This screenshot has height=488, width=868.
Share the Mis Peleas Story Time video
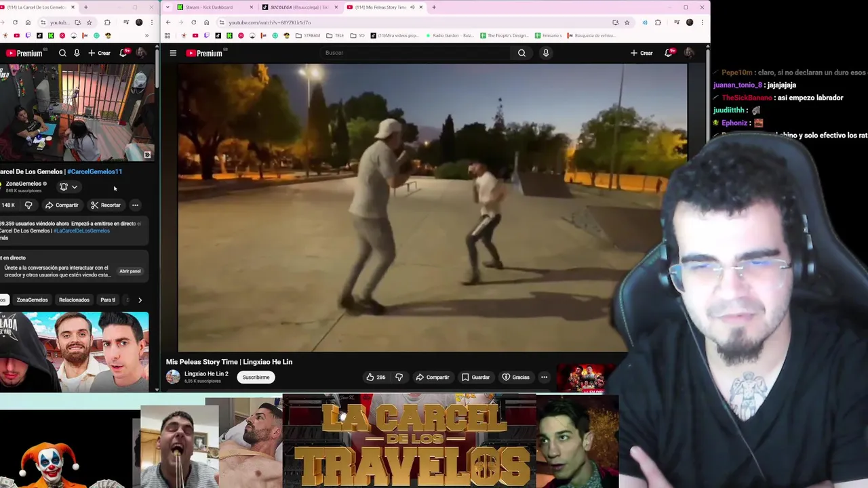(x=432, y=377)
